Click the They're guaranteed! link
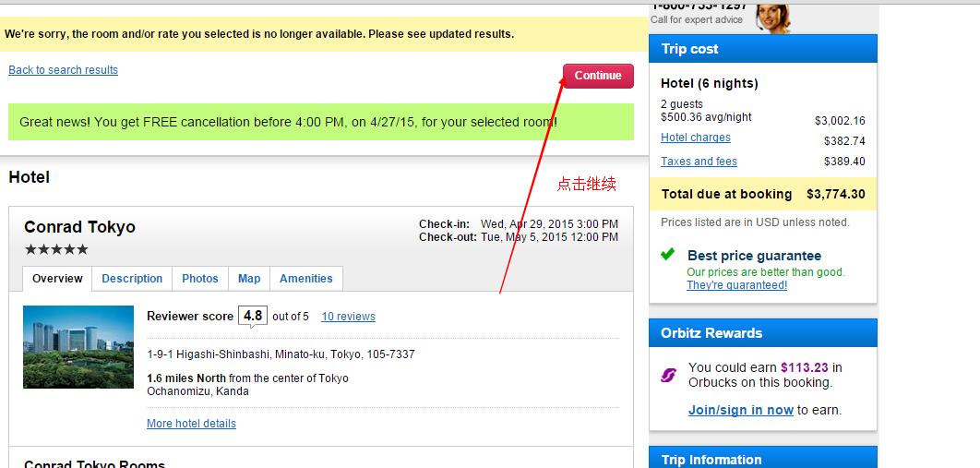This screenshot has height=468, width=980. click(736, 285)
